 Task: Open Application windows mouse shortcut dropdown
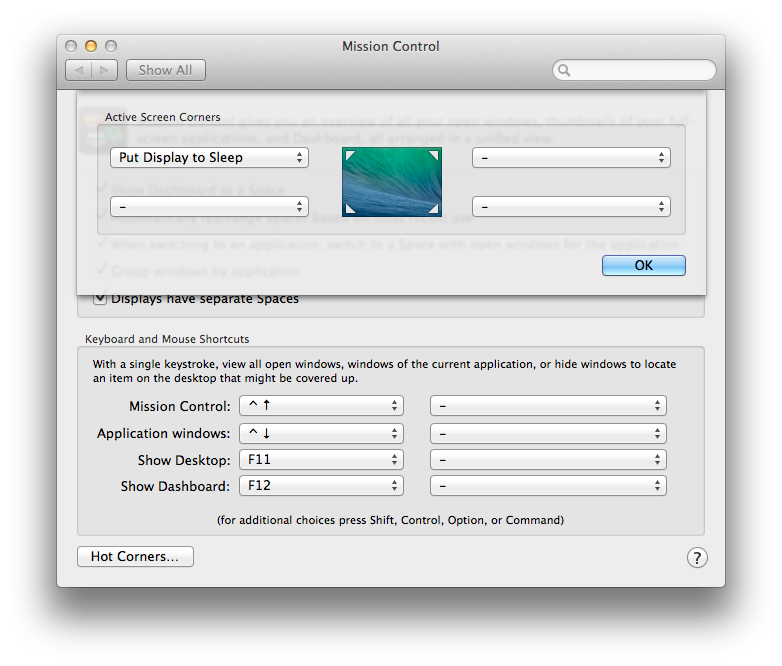tap(548, 433)
